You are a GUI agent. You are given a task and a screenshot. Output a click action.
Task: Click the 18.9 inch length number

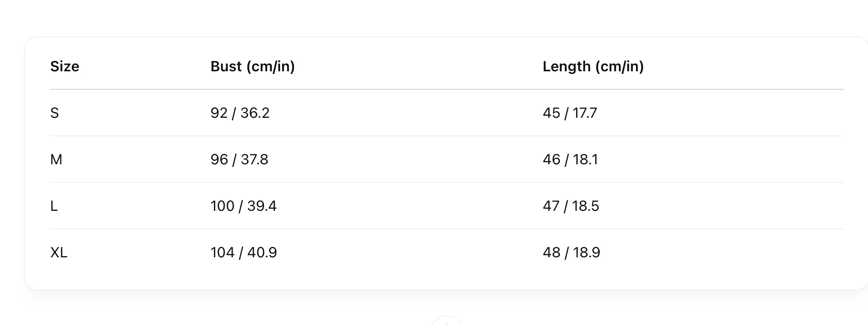pos(586,253)
